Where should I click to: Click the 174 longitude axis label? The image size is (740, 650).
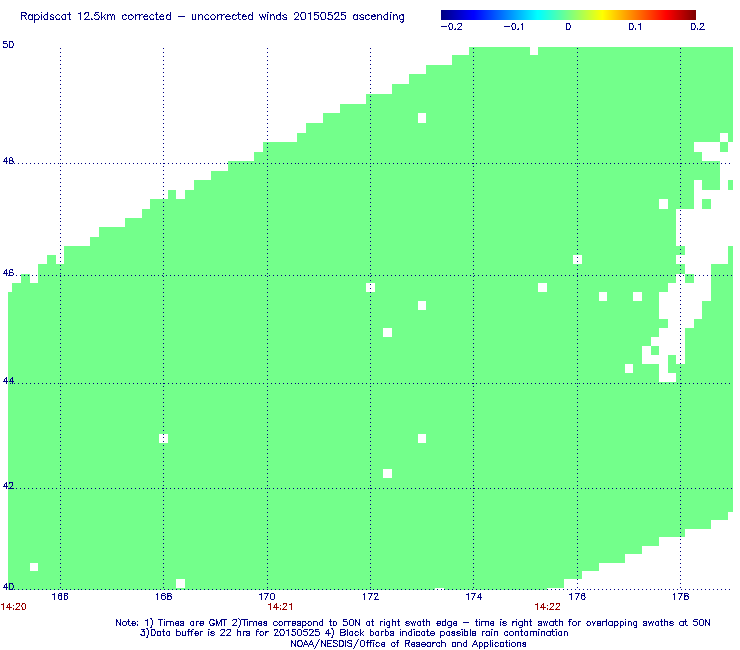(x=474, y=597)
